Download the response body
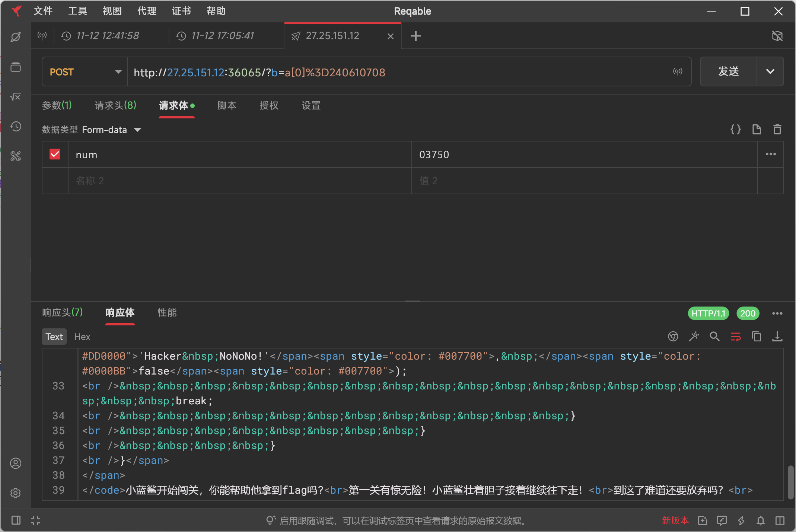 pos(777,337)
